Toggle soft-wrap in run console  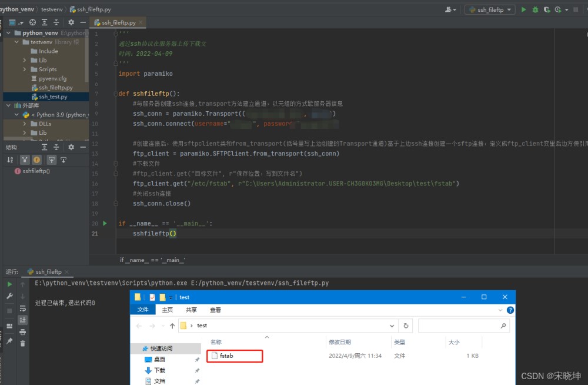(x=23, y=308)
